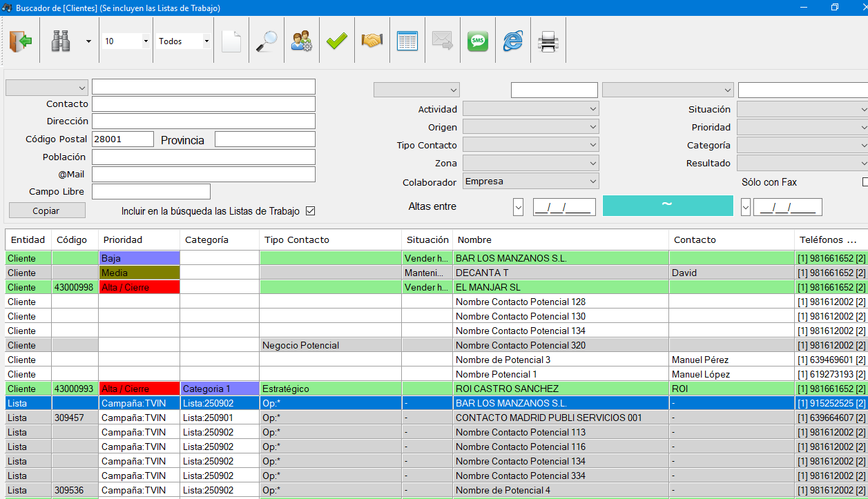Click the Código Postal field containing 28001
Image resolution: width=868 pixels, height=499 pixels.
(123, 139)
